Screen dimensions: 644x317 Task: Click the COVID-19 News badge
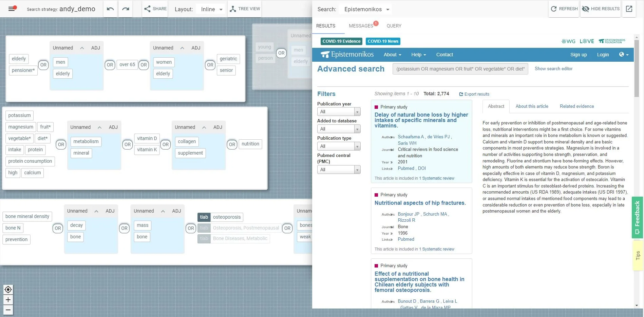click(383, 41)
